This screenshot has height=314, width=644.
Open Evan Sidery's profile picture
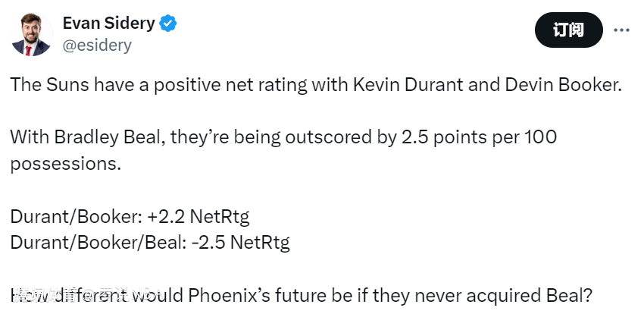coord(32,34)
